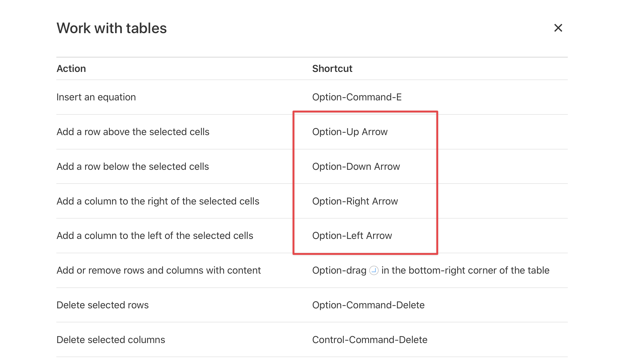Click the Delete selected rows action
The width and height of the screenshot is (621, 364).
pos(102,305)
